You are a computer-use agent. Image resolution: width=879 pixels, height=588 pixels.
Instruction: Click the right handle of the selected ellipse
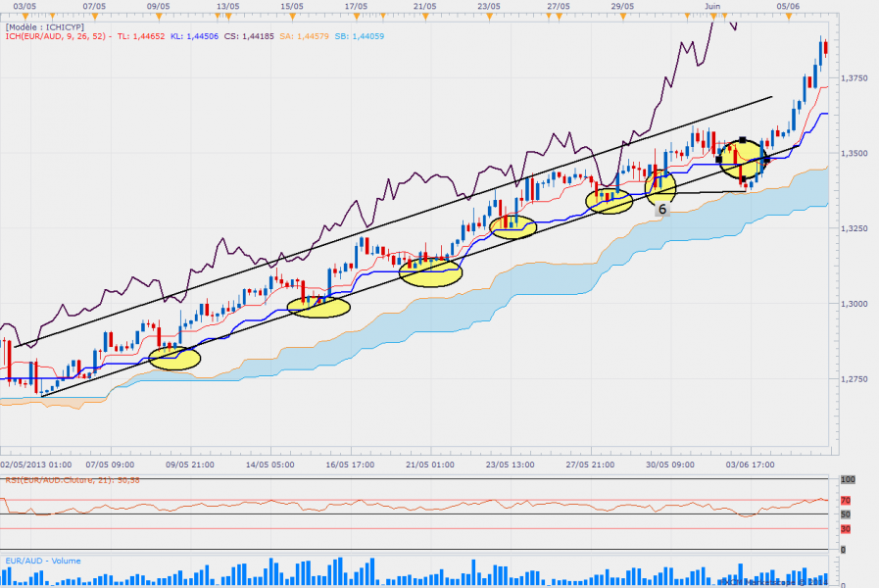tap(766, 159)
